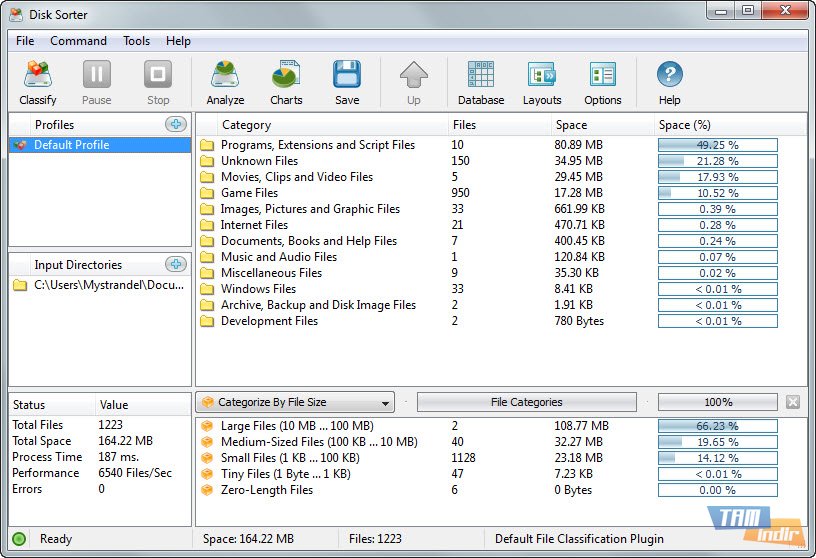
Task: Click the Performance 6540 Files/Sec value
Action: pyautogui.click(x=135, y=473)
